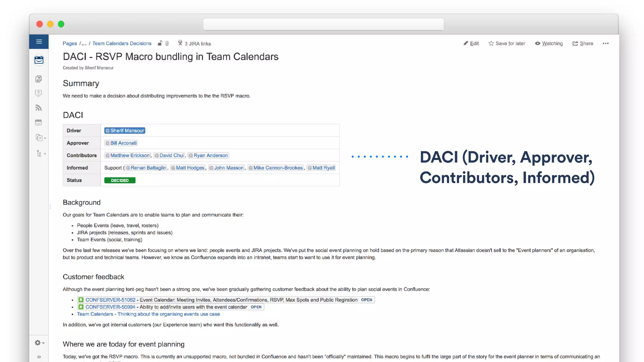
Task: Open @Renan Battaglin mention
Action: point(146,168)
